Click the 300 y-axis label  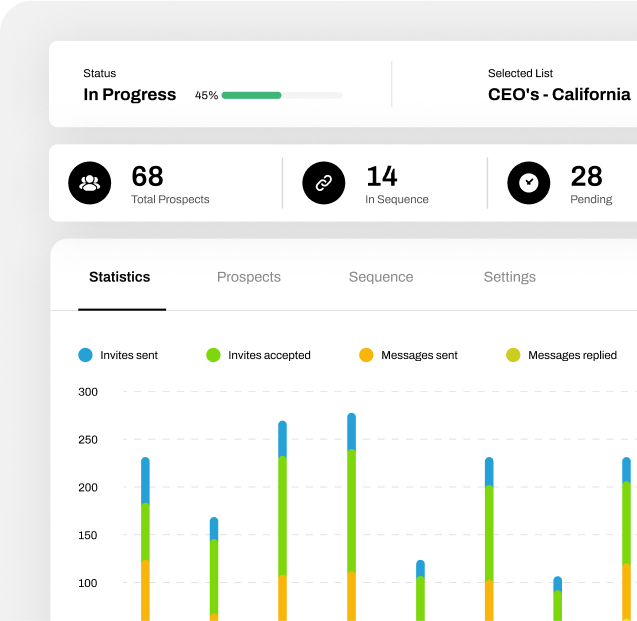point(88,392)
